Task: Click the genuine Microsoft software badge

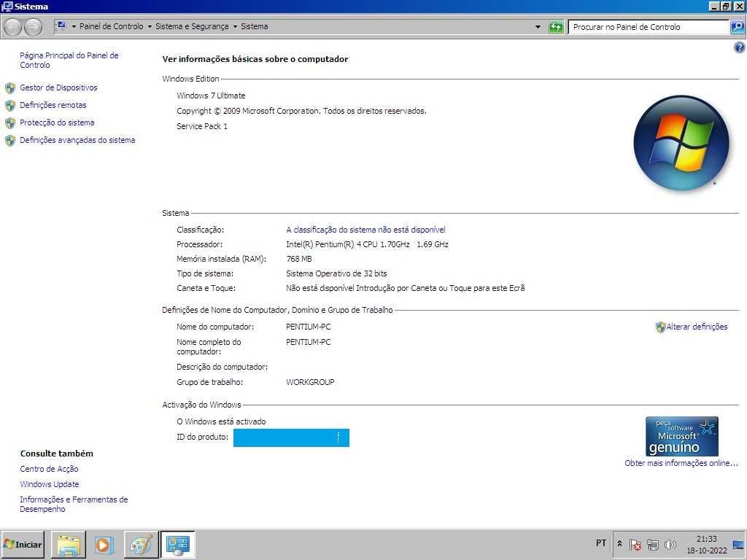Action: point(682,436)
